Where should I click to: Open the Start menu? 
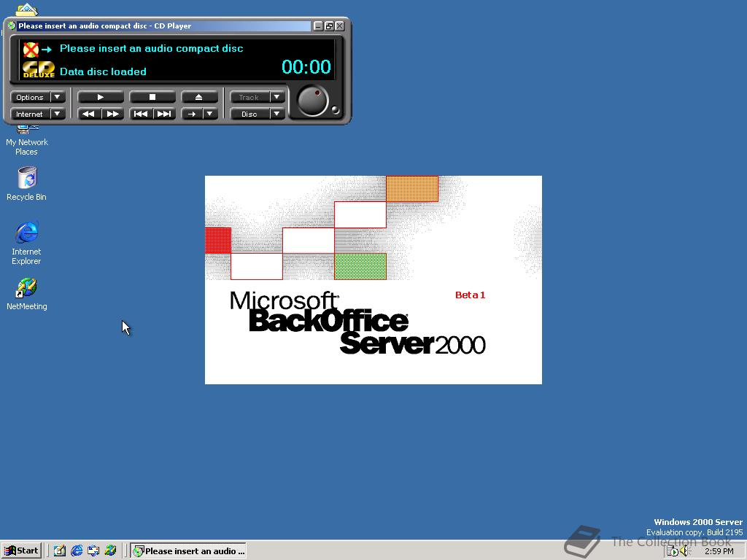point(21,551)
